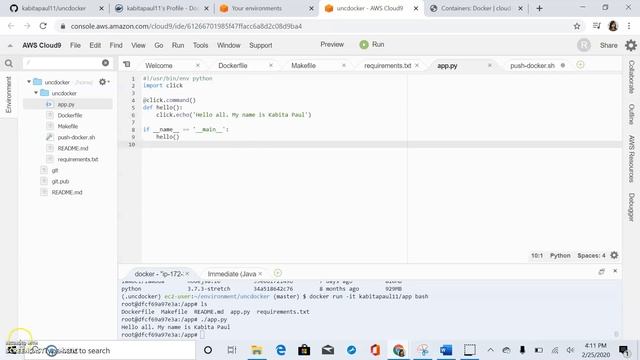Open Microsoft Store from taskbar
Viewport: 640px width, 360px height.
click(304, 350)
